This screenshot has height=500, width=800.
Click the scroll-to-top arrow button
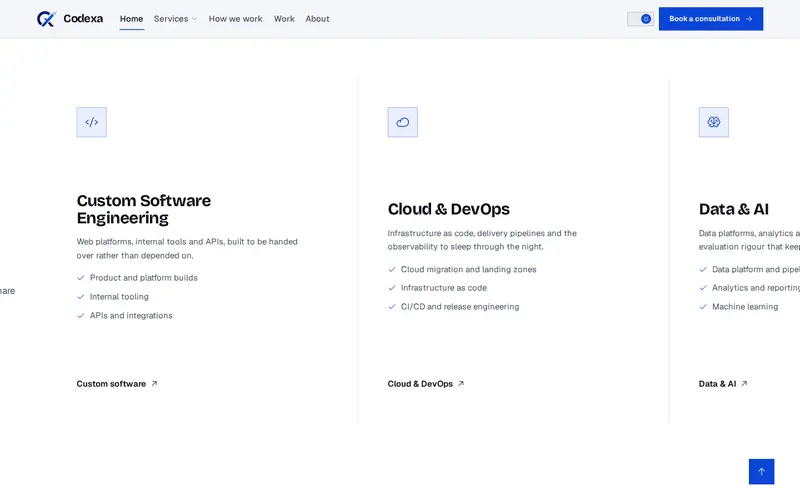[761, 471]
